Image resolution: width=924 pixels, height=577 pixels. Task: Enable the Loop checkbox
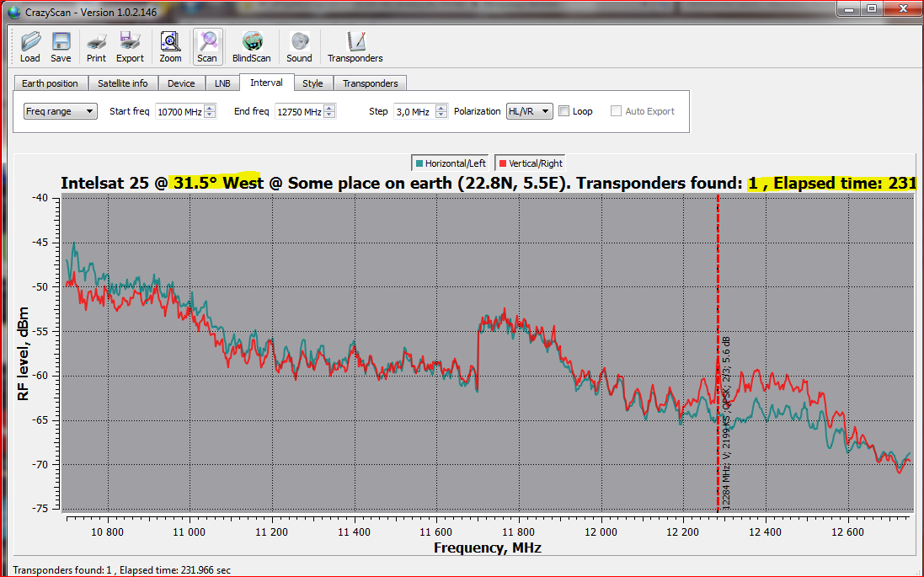[x=565, y=111]
